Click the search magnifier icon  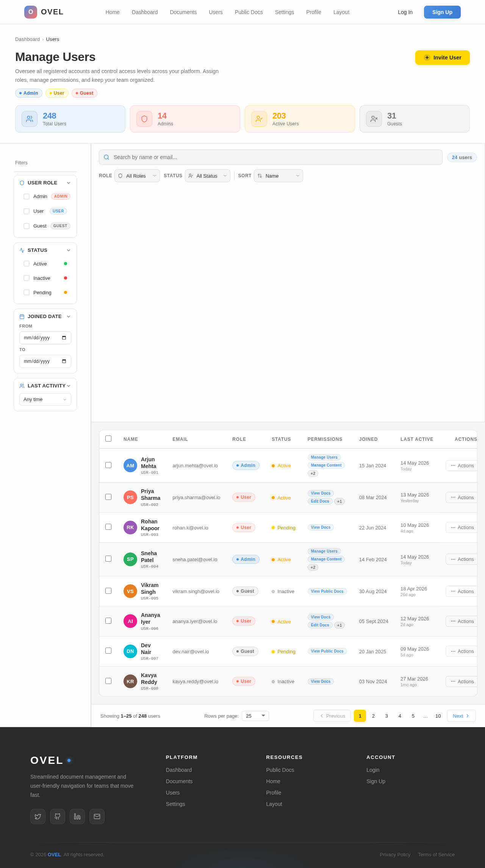pyautogui.click(x=106, y=157)
